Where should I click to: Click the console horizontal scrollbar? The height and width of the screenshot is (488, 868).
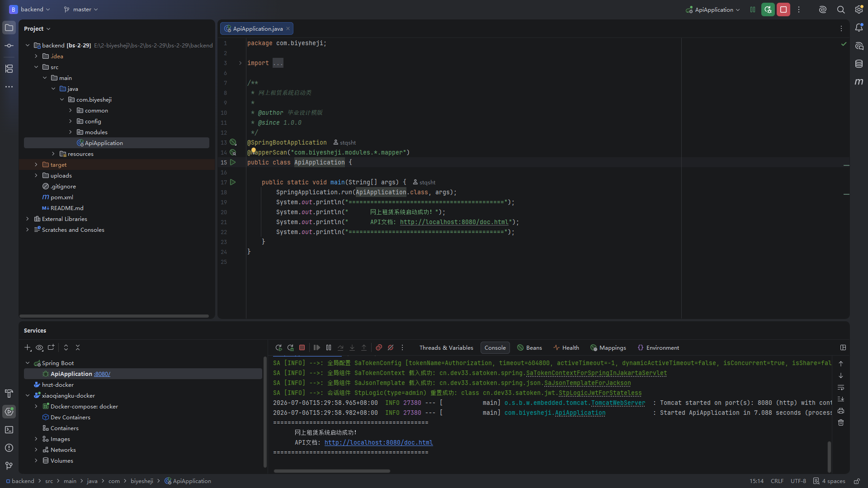click(332, 471)
